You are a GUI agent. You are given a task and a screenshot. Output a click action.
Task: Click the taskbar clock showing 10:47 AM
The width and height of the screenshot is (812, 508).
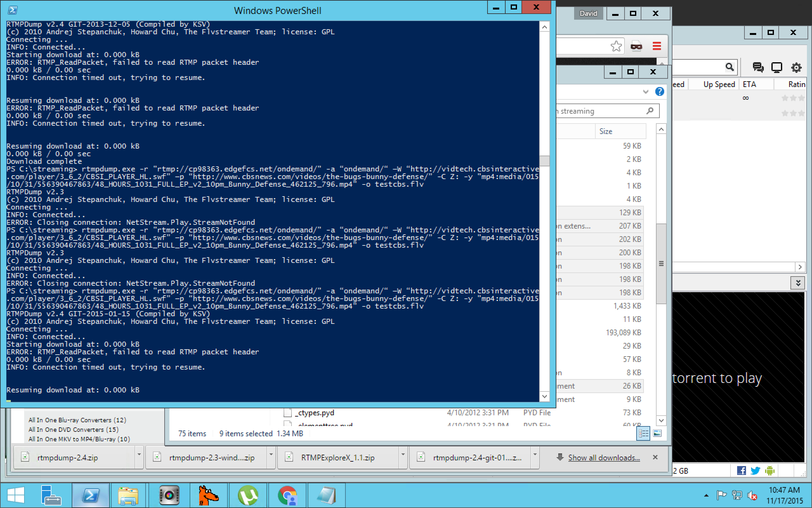(784, 495)
